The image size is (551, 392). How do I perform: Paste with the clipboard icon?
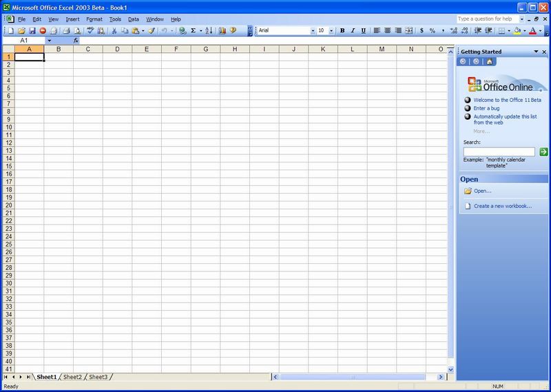point(135,30)
